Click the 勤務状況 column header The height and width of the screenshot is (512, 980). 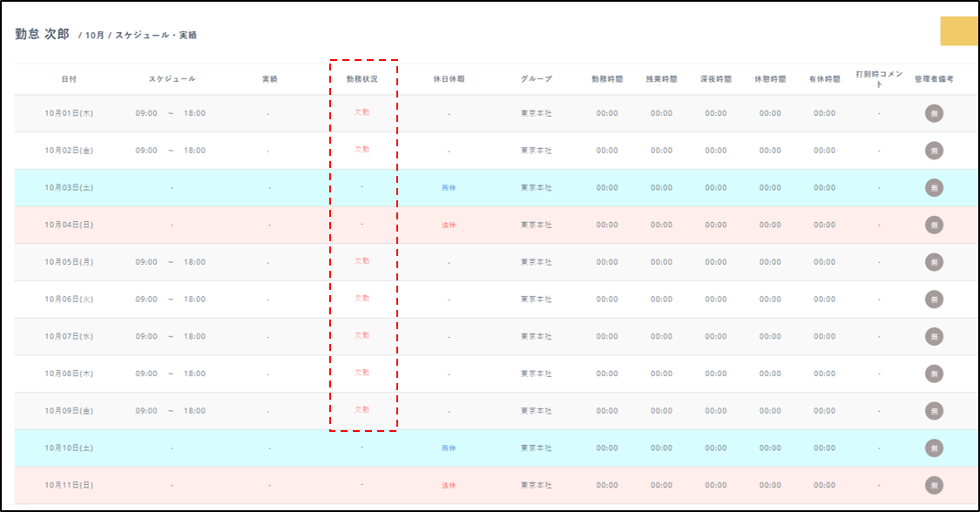pyautogui.click(x=362, y=78)
